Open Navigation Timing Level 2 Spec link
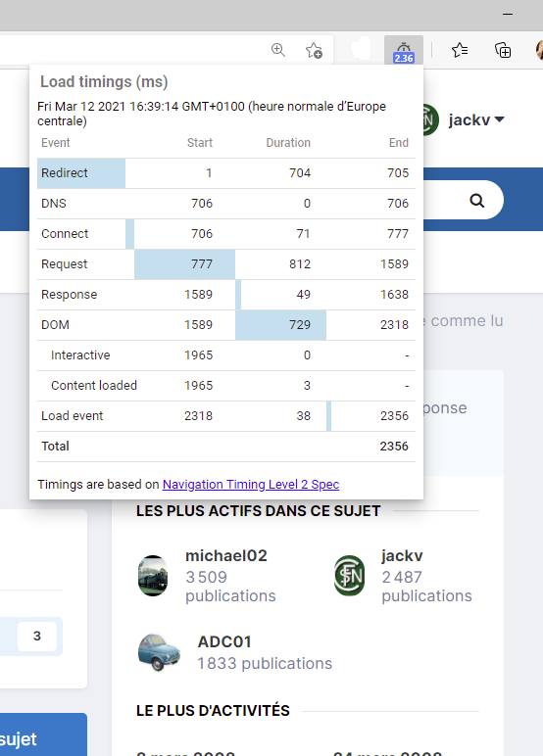Screen dimensions: 543x756 pyautogui.click(x=251, y=484)
